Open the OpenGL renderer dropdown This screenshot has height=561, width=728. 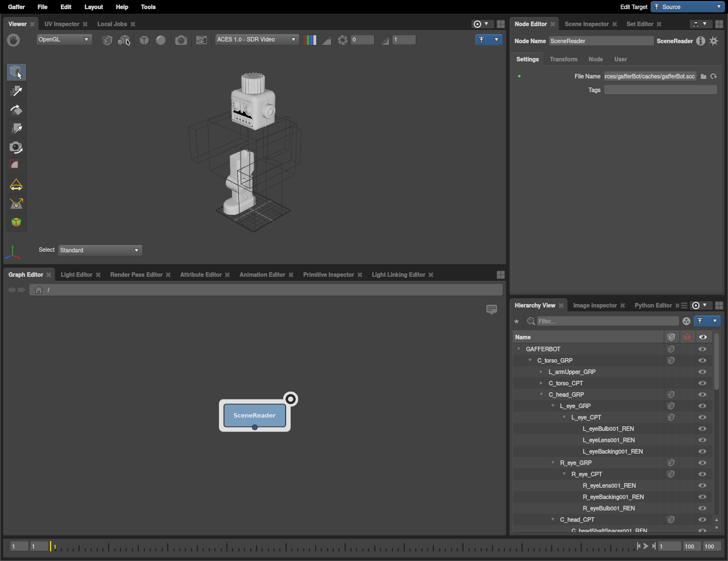point(64,40)
